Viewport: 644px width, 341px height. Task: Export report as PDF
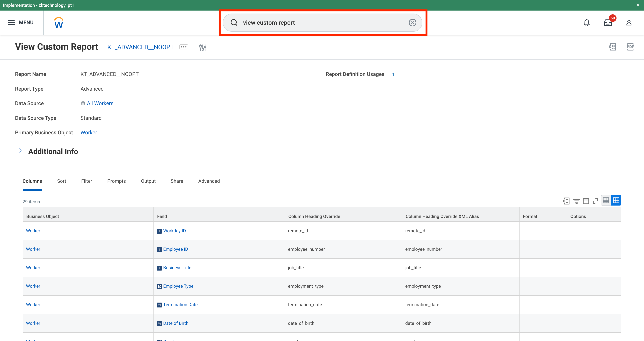coord(630,47)
